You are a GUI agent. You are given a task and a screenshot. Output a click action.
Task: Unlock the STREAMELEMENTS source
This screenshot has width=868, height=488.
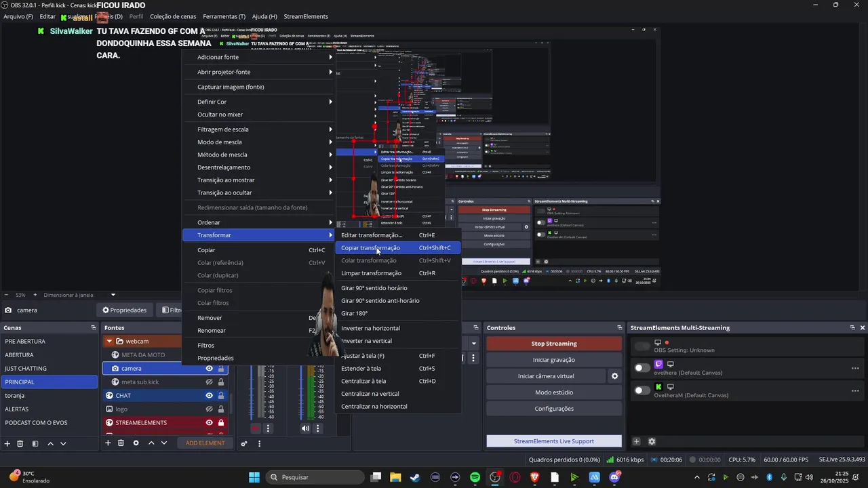click(220, 422)
